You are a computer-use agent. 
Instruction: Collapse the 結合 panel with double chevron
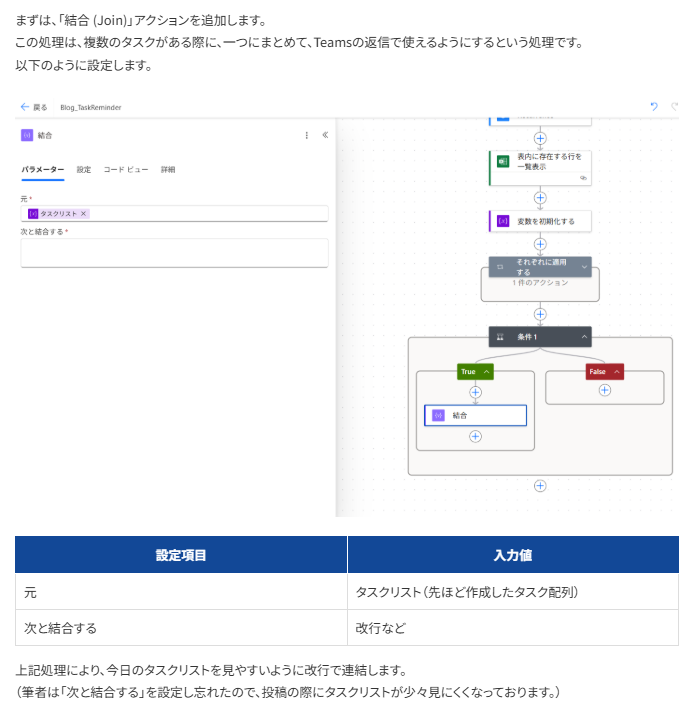325,135
